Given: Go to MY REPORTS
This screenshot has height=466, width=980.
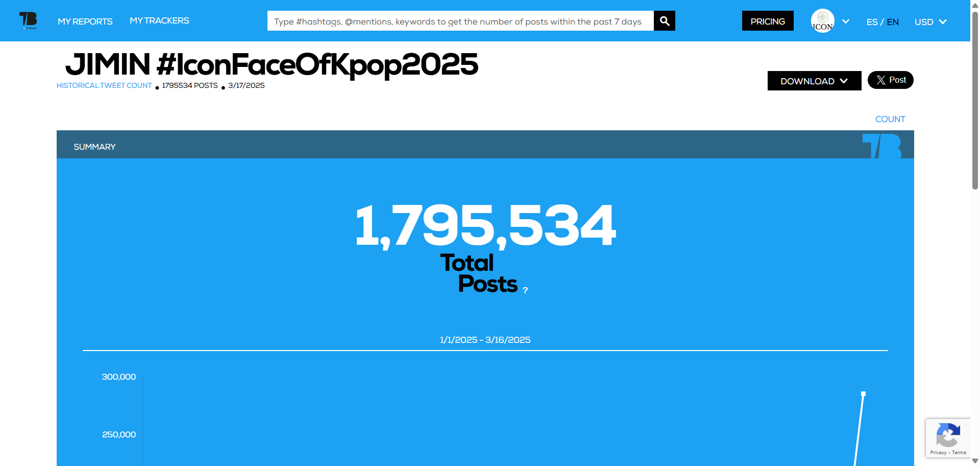Looking at the screenshot, I should 85,21.
